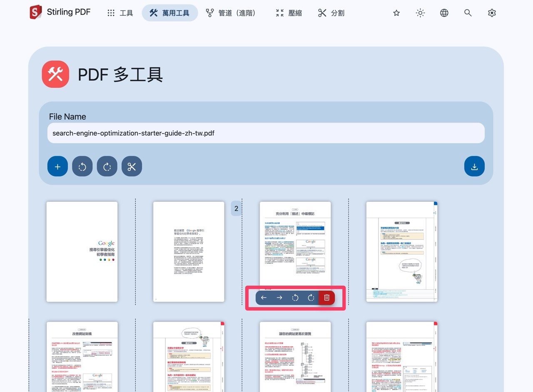The height and width of the screenshot is (392, 533).
Task: Click the favorites star icon
Action: point(396,13)
